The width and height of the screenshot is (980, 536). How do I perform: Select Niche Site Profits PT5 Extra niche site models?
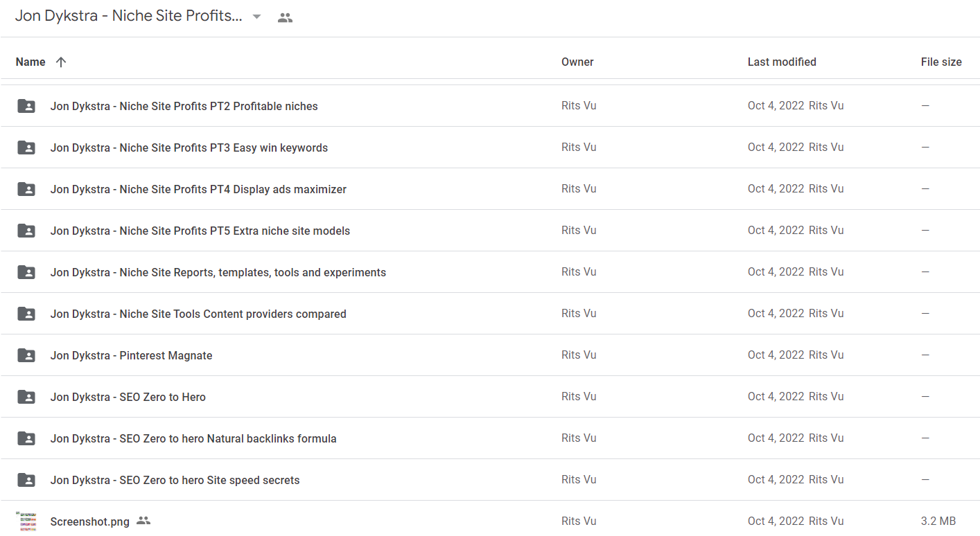(x=200, y=231)
